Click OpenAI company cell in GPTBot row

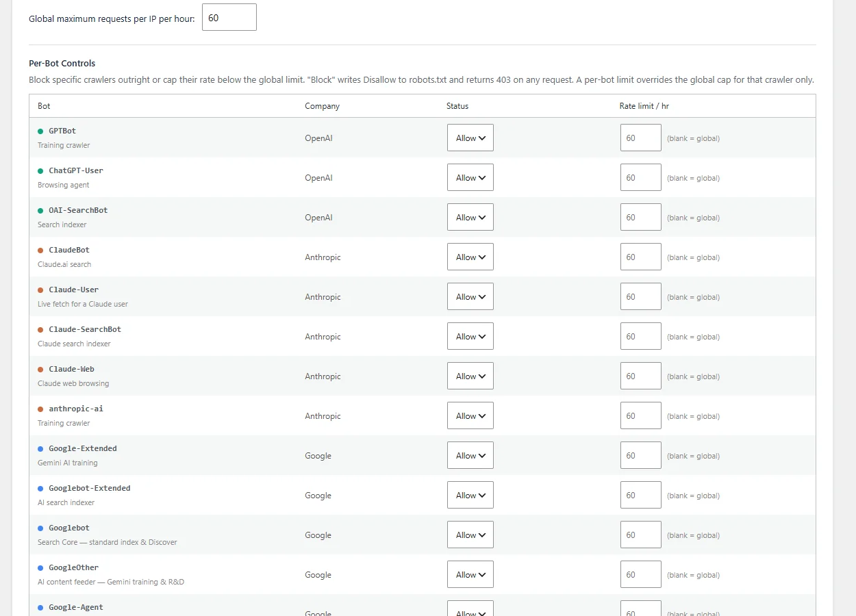pyautogui.click(x=318, y=138)
